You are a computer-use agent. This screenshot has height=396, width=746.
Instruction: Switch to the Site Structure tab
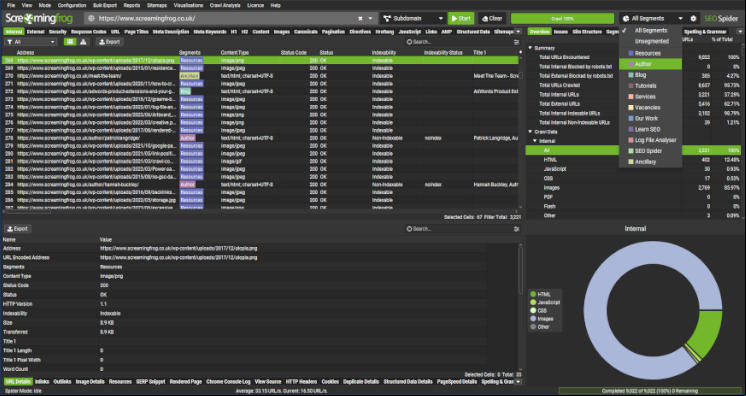point(587,32)
